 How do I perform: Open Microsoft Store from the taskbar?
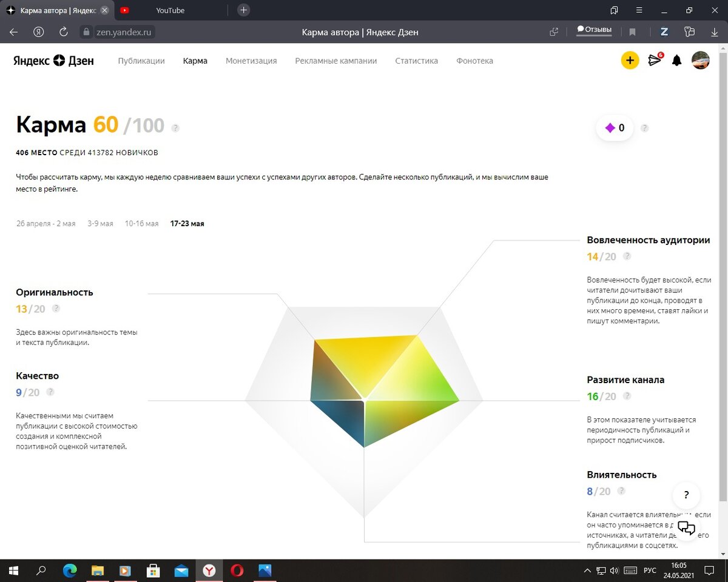pyautogui.click(x=153, y=570)
